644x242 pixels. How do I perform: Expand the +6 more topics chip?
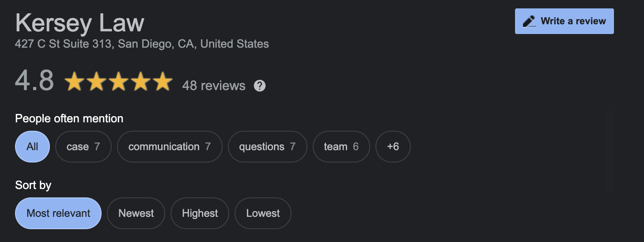(x=393, y=147)
